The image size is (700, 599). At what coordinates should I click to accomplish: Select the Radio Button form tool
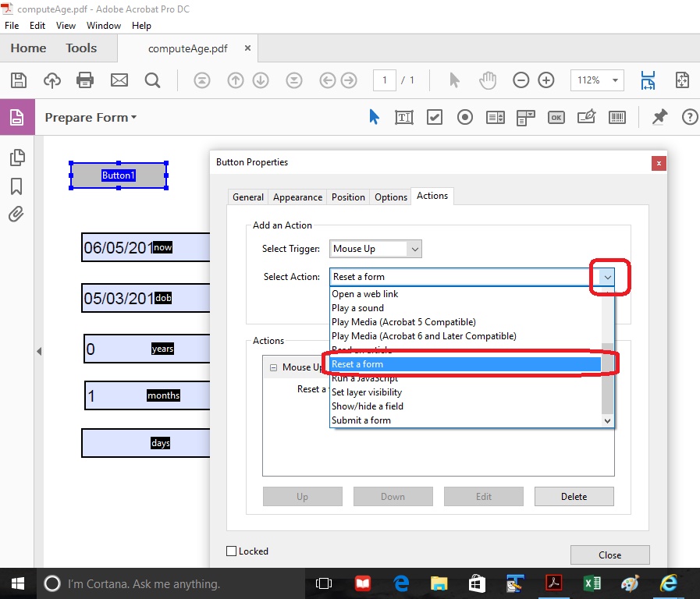click(x=465, y=117)
